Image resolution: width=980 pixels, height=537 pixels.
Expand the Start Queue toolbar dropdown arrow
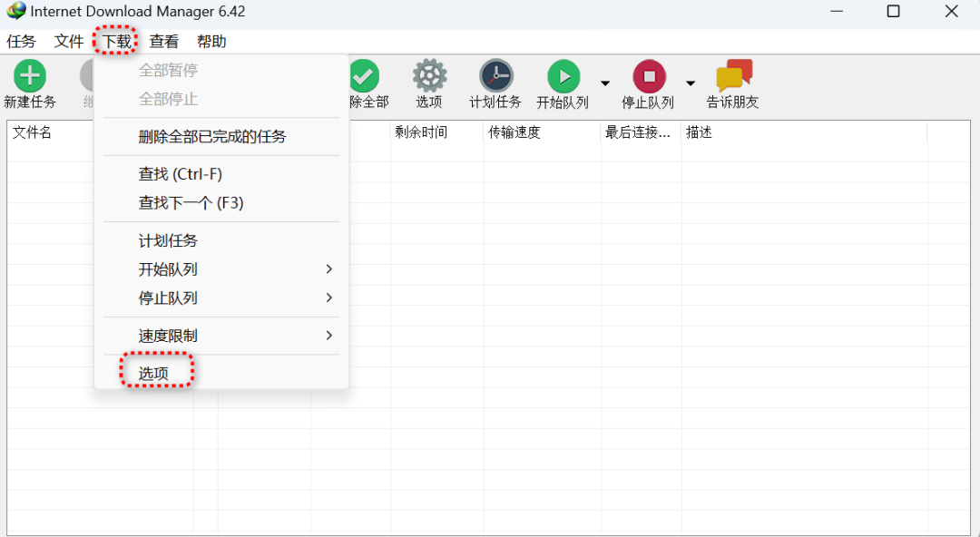pyautogui.click(x=605, y=83)
